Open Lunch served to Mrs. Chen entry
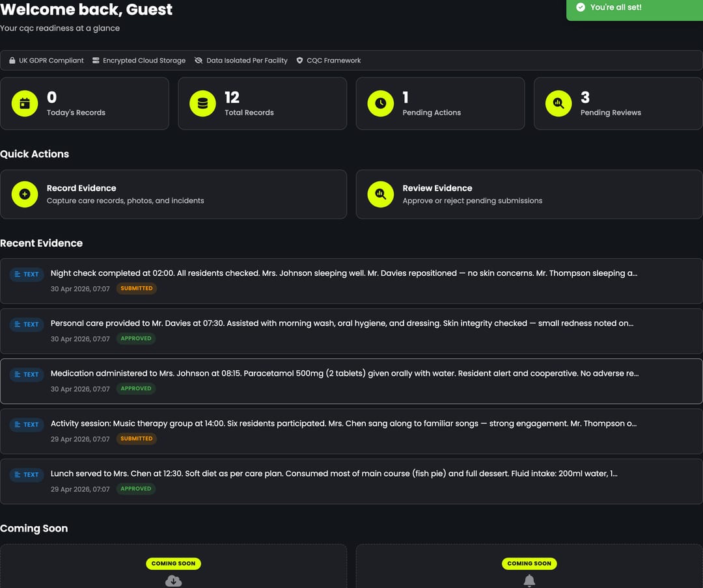703x588 pixels. [x=351, y=481]
